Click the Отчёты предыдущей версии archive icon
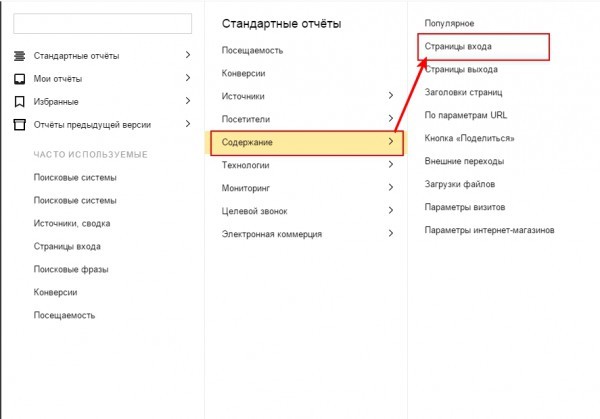 pyautogui.click(x=20, y=125)
